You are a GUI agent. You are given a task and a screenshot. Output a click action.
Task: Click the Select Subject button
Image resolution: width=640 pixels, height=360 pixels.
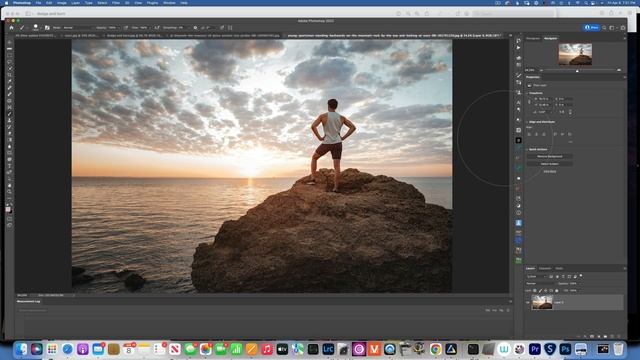[549, 164]
